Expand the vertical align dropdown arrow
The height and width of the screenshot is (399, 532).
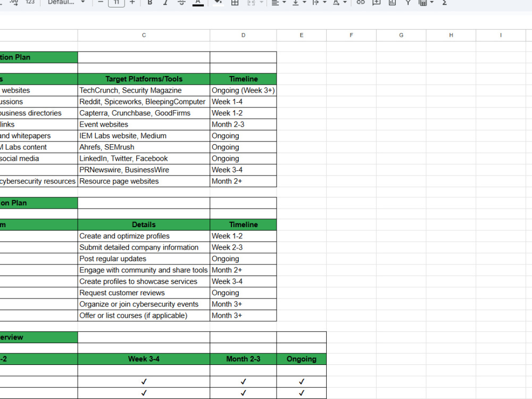click(x=304, y=2)
